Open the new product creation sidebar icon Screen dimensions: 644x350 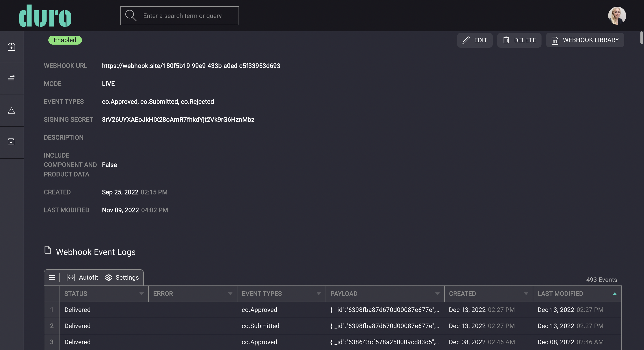click(11, 47)
